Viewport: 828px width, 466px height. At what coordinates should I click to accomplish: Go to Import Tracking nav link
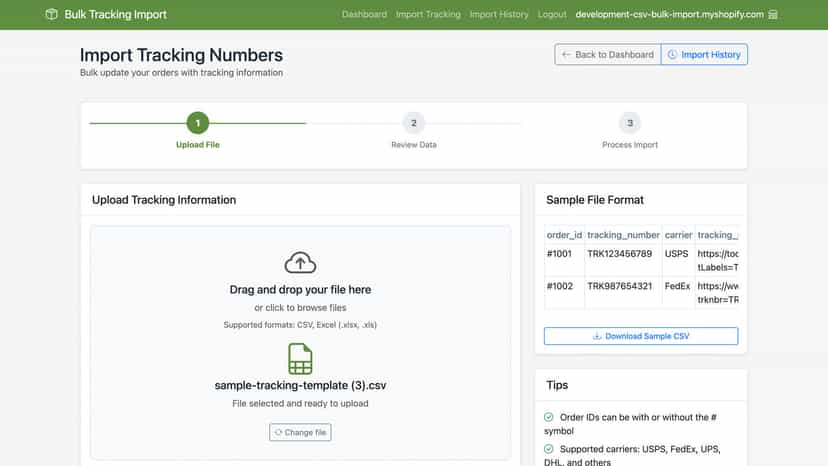tap(428, 14)
